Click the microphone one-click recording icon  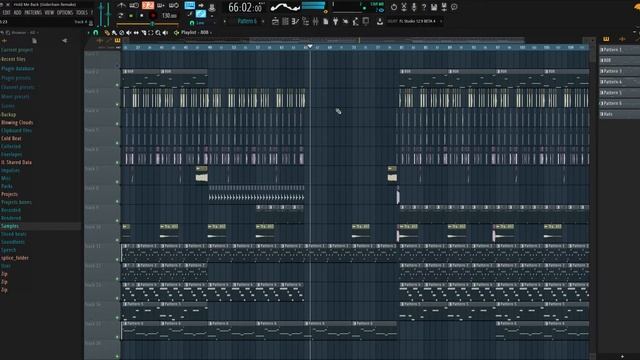point(413,7)
